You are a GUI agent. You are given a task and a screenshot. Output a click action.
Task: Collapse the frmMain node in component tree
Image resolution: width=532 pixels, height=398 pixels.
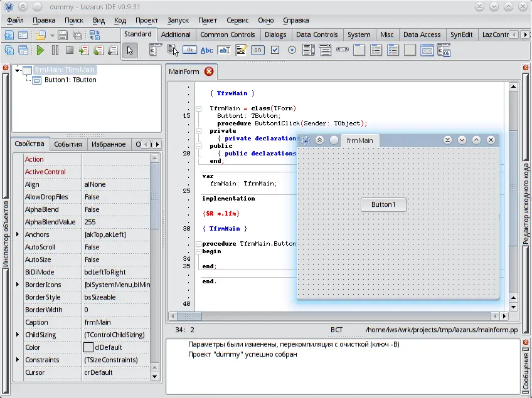coord(17,70)
